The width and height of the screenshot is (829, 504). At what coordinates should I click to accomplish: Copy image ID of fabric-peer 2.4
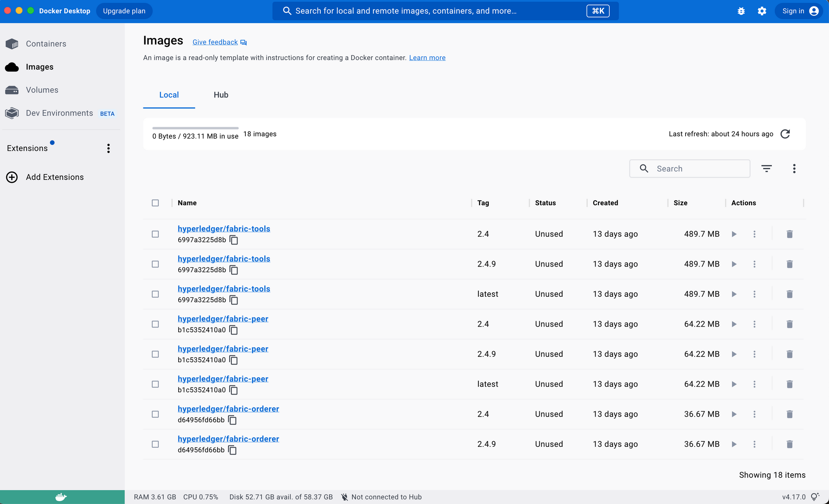tap(234, 330)
